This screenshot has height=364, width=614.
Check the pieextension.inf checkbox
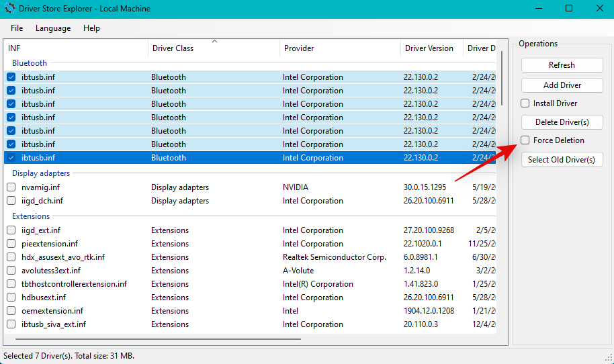11,243
